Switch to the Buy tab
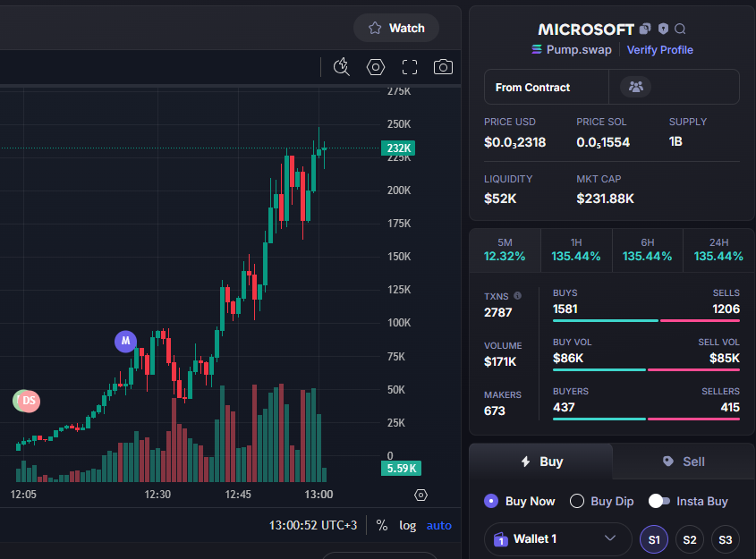Image resolution: width=756 pixels, height=559 pixels. [x=541, y=462]
